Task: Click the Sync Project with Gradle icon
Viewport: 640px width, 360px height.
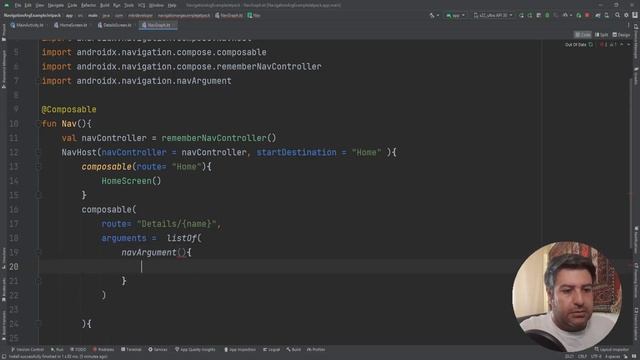Action: (x=598, y=16)
